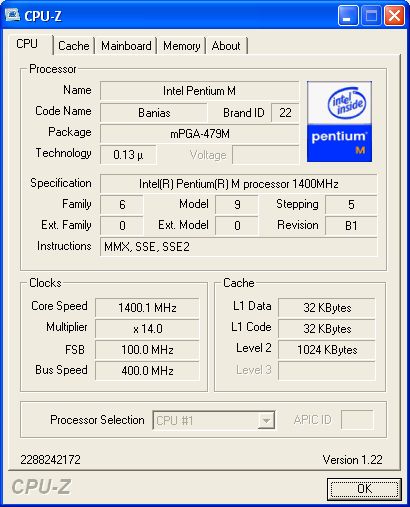The image size is (410, 507).
Task: Click the Ext. Family value 0
Action: coord(122,226)
